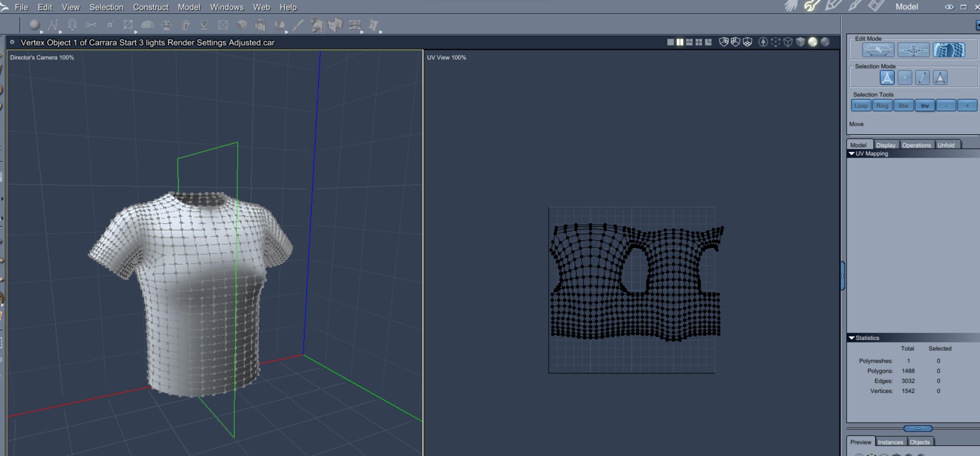The width and height of the screenshot is (980, 456).
Task: Click the magnet snap tool icon
Action: tap(72, 25)
